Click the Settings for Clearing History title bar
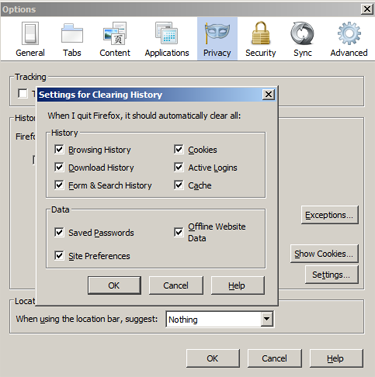Screen dimensions: 375x377 coord(157,95)
